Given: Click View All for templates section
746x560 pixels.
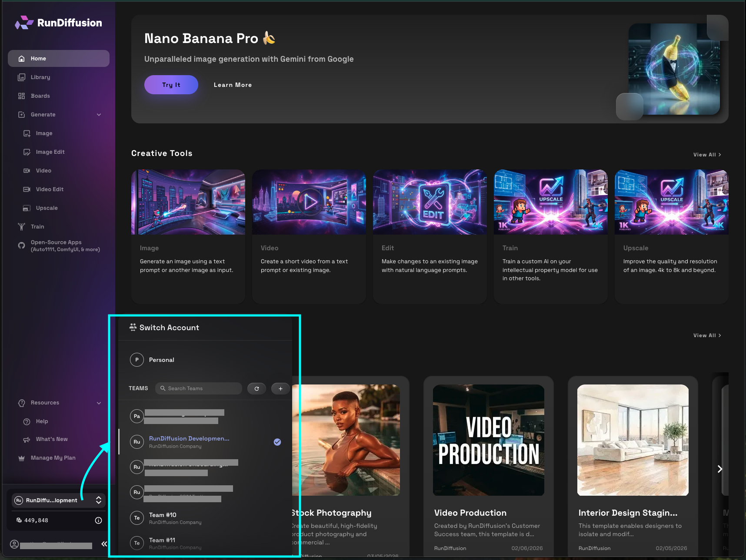Looking at the screenshot, I should click(707, 335).
